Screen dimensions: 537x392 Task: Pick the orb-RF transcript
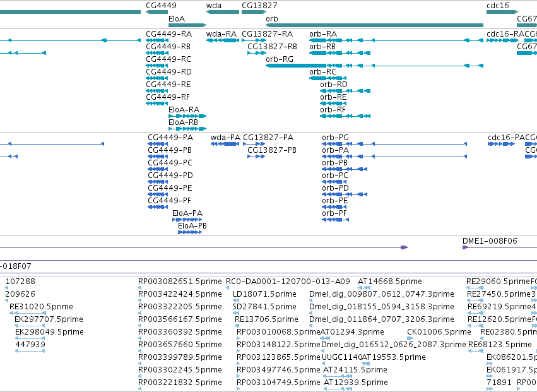tap(345, 116)
